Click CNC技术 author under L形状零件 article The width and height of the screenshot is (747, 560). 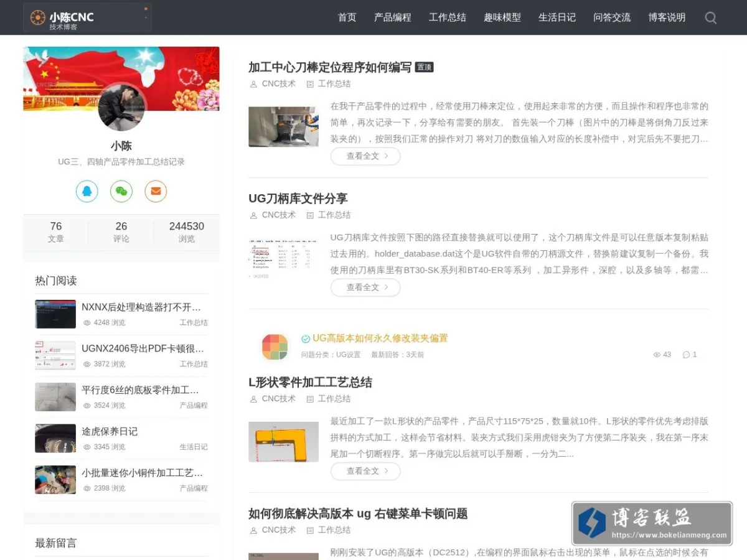(x=278, y=399)
